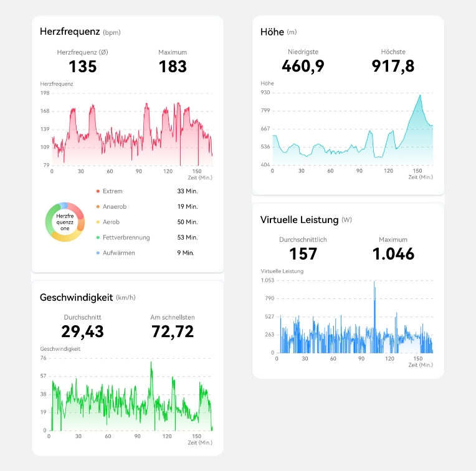Click the Virtuelle Leistung card heading
This screenshot has width=476, height=471.
coord(300,219)
